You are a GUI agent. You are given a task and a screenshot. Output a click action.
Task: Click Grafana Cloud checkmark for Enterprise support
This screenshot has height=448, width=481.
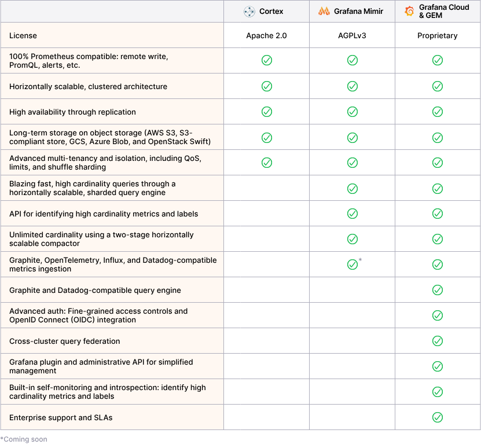click(438, 417)
